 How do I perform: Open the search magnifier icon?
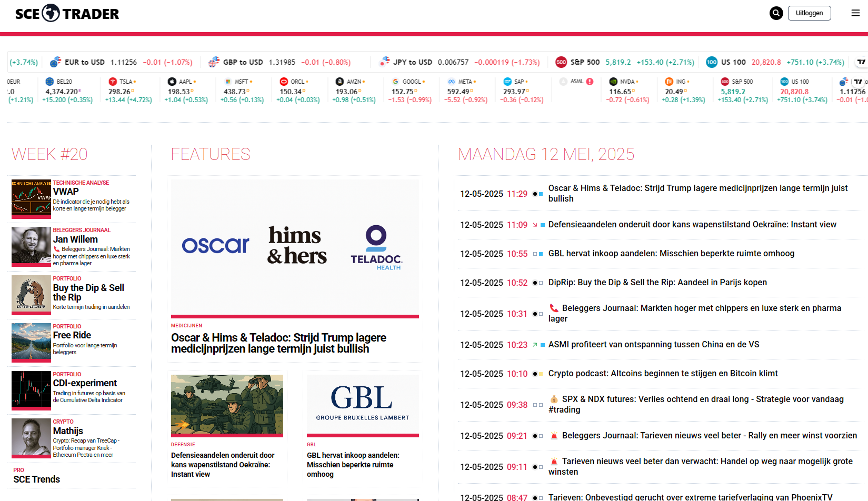(776, 13)
